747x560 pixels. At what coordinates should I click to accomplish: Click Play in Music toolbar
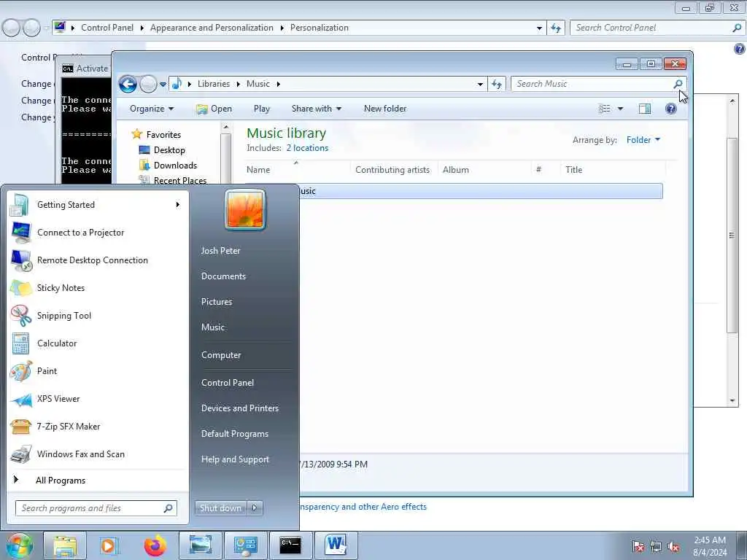262,109
